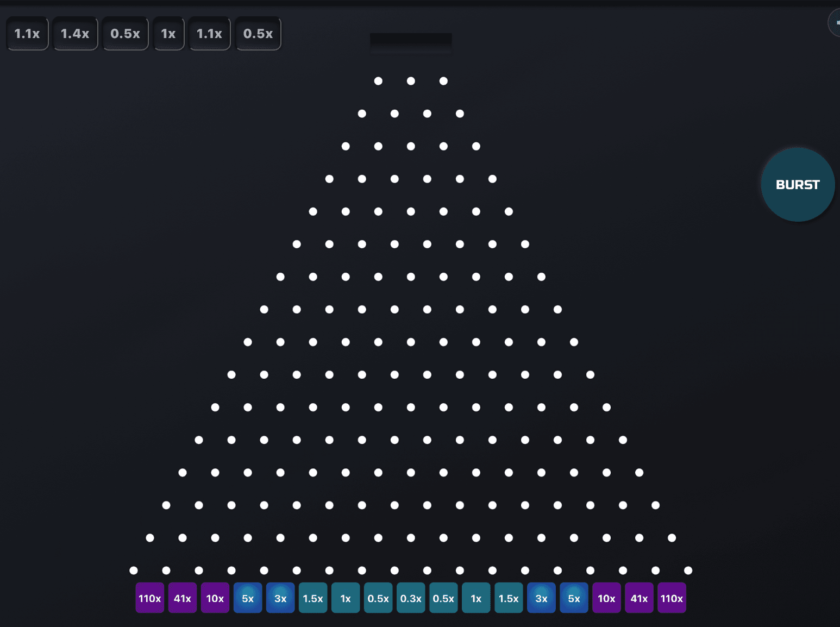Click the rightmost 110x multiplier slot
This screenshot has height=627, width=840.
672,598
